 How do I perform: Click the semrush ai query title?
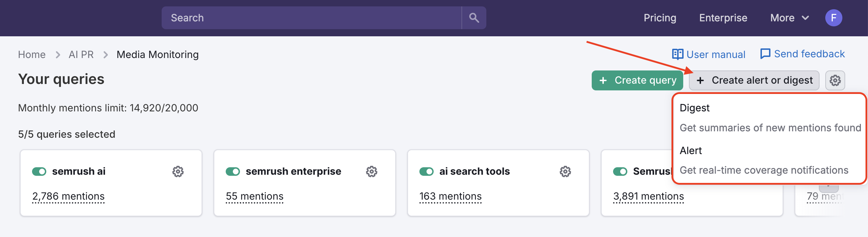tap(79, 172)
